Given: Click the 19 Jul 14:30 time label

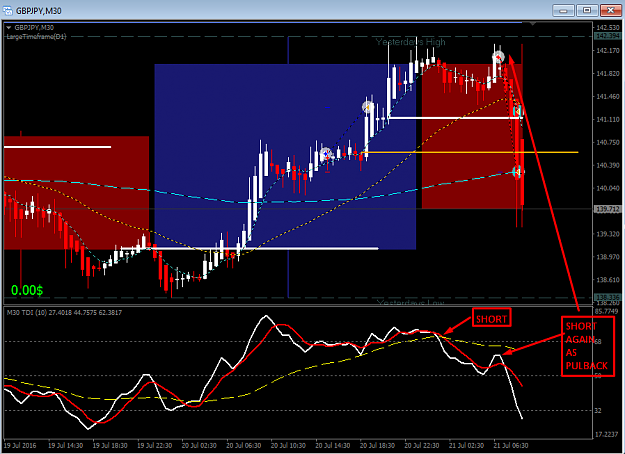Looking at the screenshot, I should point(65,445).
